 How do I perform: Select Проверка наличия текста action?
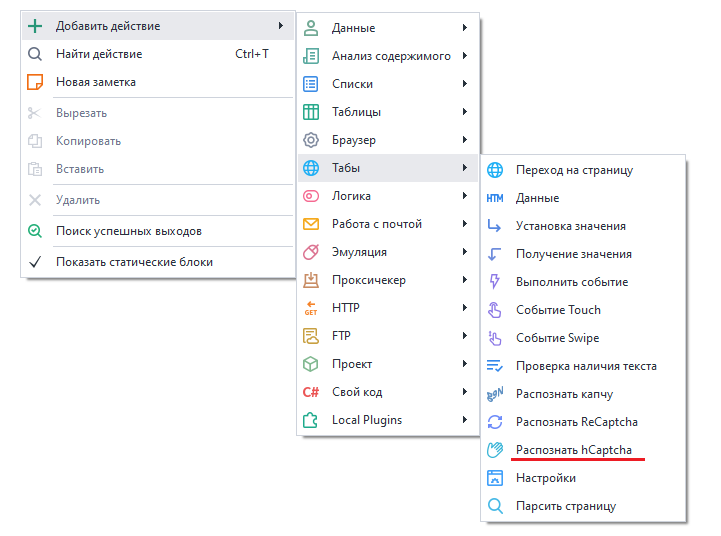pyautogui.click(x=586, y=366)
